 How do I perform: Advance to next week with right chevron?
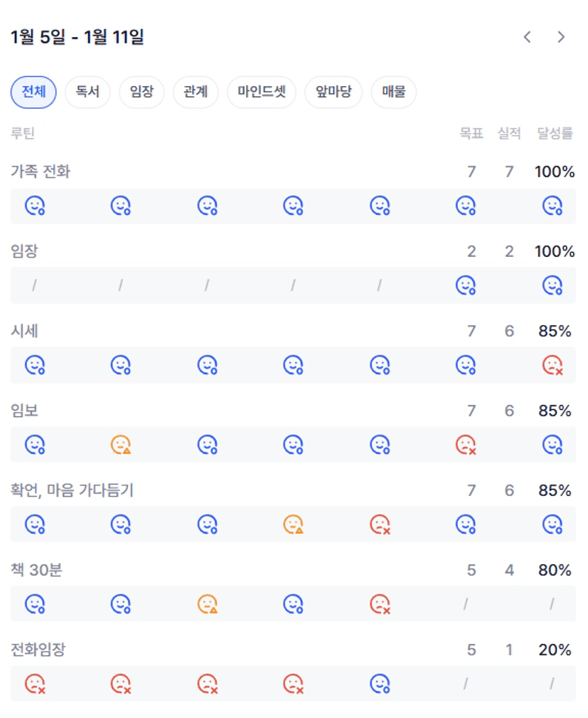561,37
